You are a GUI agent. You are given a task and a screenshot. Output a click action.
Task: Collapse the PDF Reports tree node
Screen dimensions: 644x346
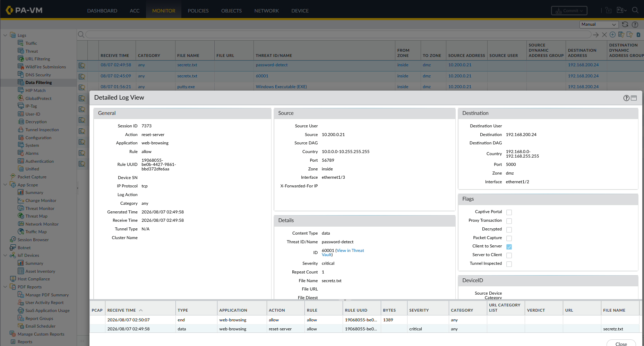[5, 287]
